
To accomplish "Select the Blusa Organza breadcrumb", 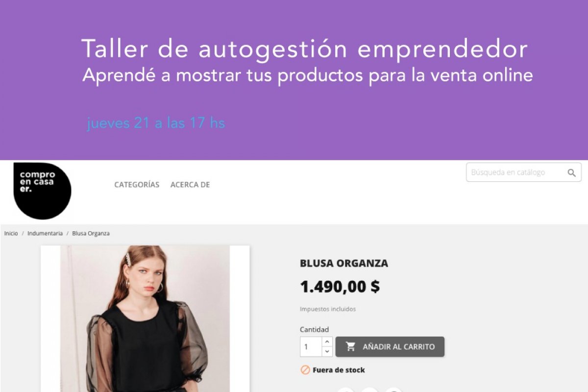I will click(91, 233).
